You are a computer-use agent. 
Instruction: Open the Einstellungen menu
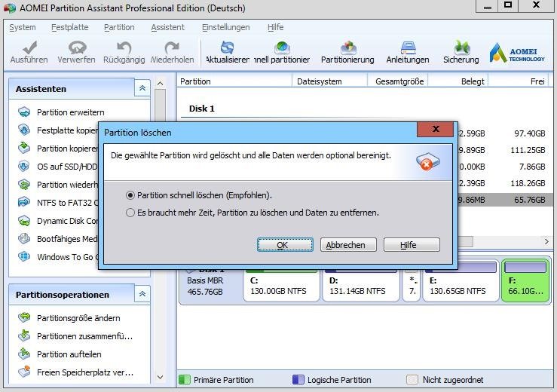pos(226,27)
